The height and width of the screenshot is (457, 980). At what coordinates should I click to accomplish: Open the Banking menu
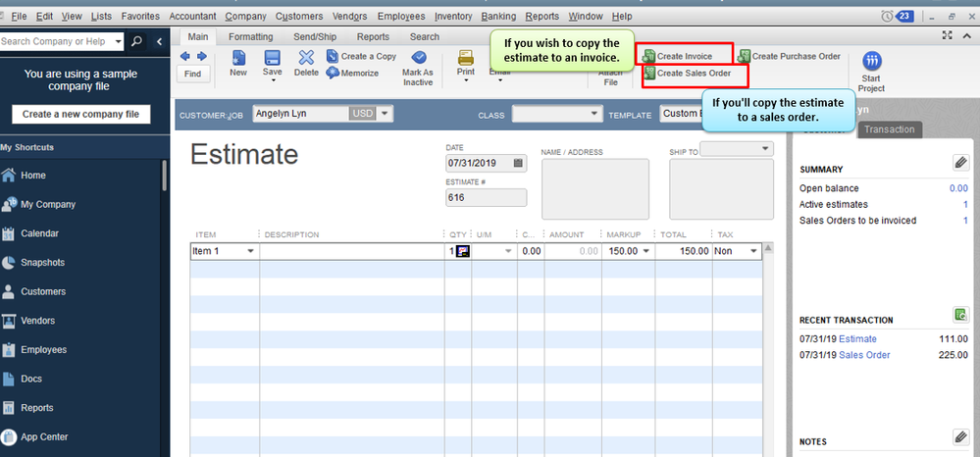[x=498, y=17]
